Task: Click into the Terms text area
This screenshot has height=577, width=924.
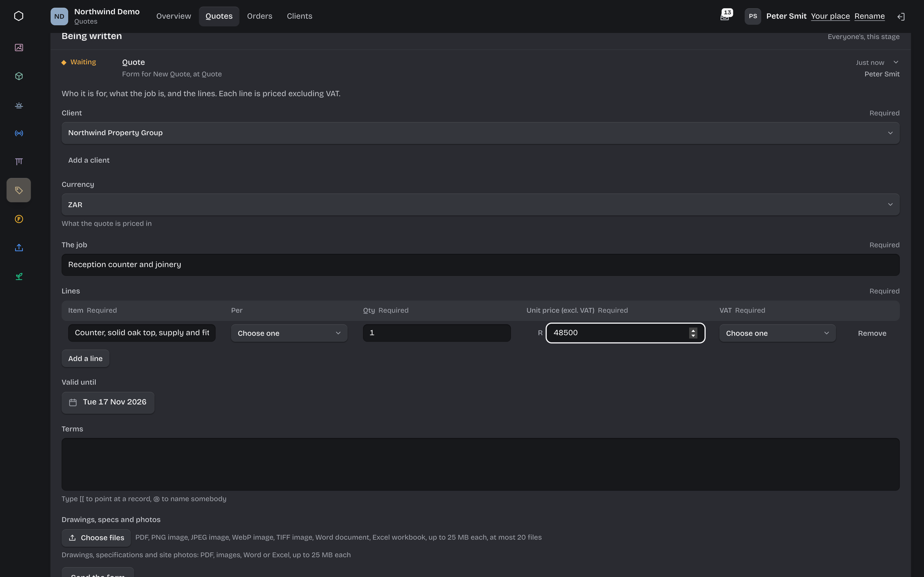Action: 480,464
